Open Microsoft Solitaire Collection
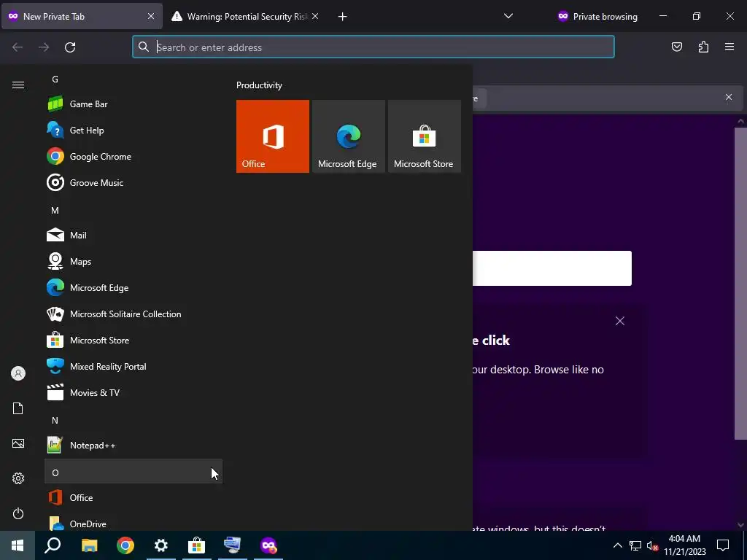 (x=133, y=314)
